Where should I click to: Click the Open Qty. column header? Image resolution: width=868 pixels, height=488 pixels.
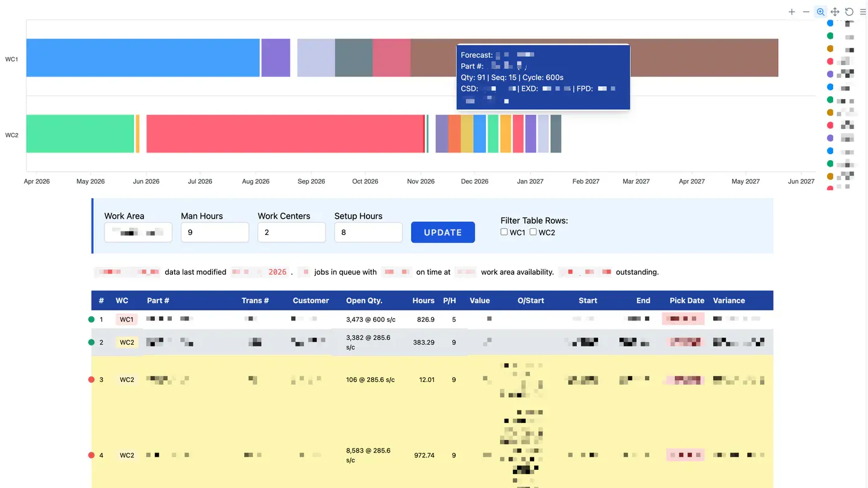pos(364,301)
